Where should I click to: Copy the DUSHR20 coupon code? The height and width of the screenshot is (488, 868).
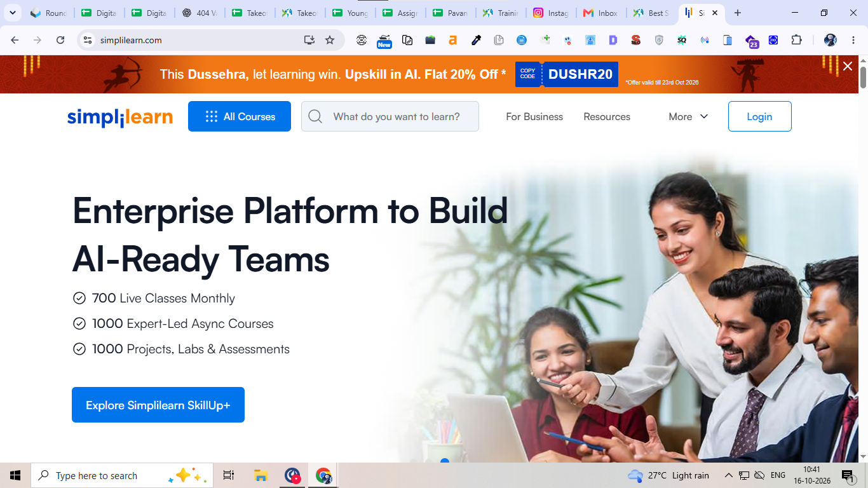click(x=567, y=74)
